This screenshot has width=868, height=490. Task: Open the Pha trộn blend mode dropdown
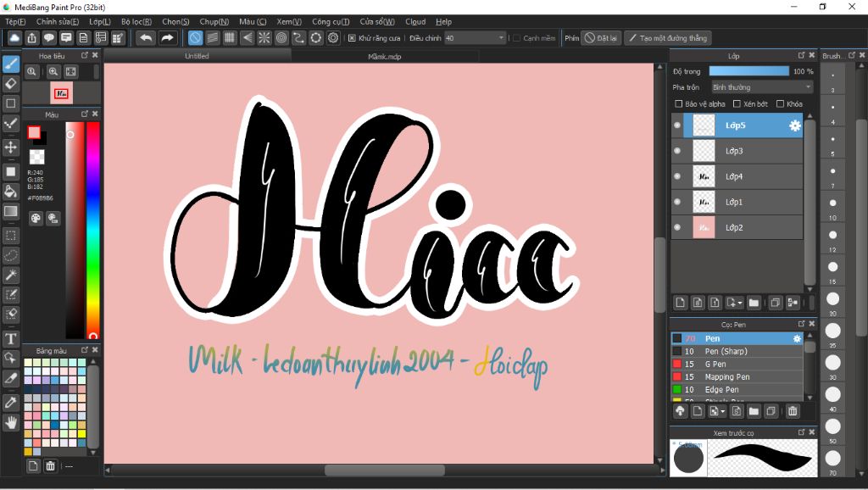[x=762, y=87]
